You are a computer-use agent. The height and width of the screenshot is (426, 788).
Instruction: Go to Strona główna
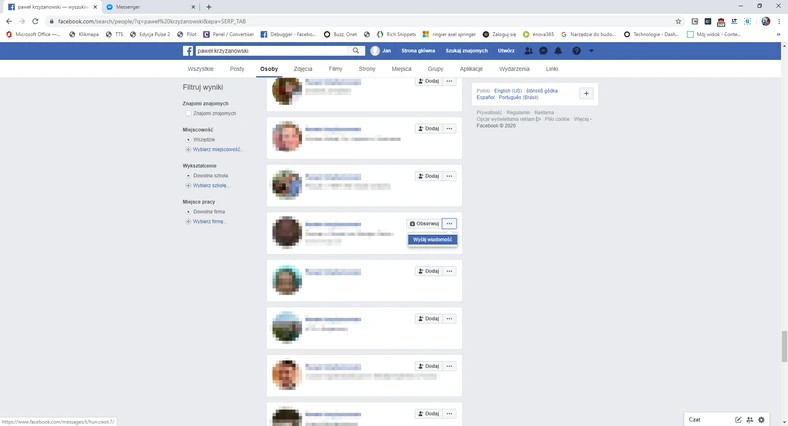click(x=418, y=51)
